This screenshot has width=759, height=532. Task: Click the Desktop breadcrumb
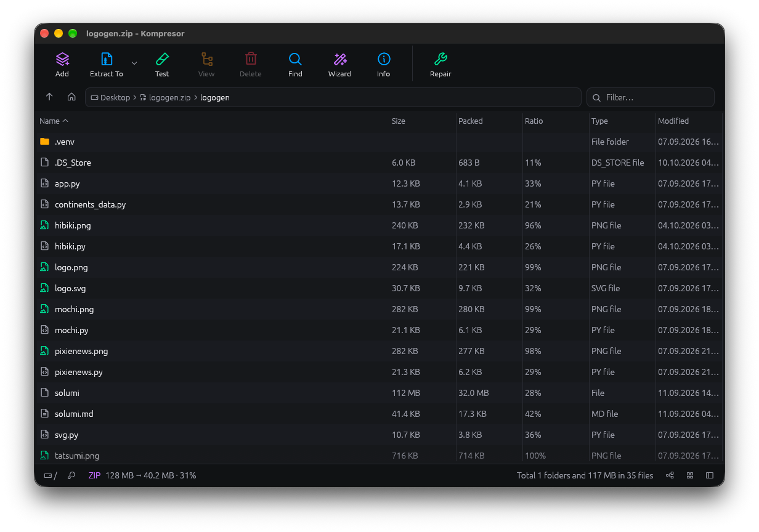point(110,97)
